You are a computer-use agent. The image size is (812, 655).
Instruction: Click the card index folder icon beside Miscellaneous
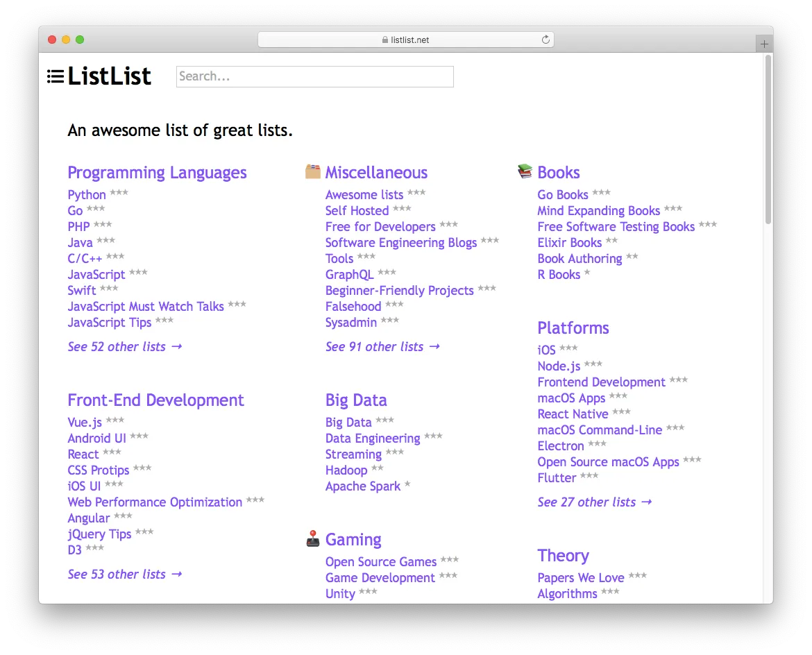pos(314,171)
